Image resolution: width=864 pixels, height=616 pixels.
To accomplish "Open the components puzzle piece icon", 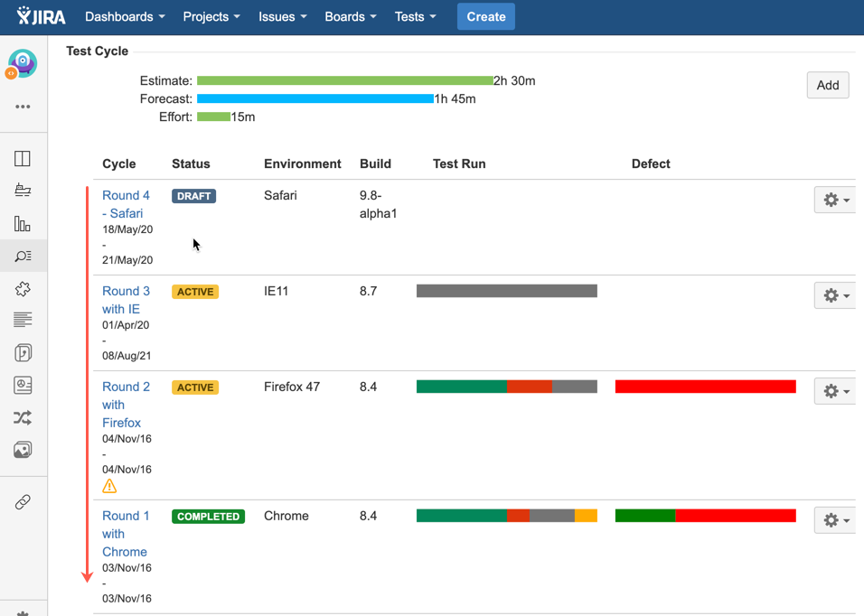I will click(23, 289).
